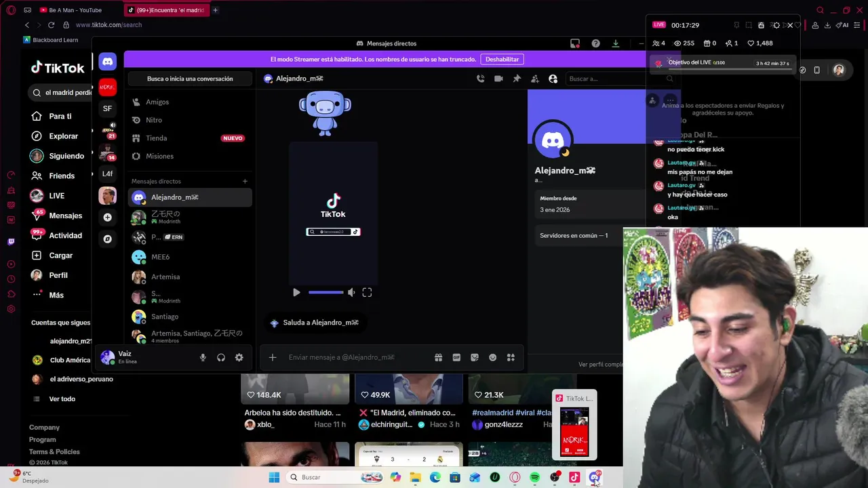Open Company link in TikTok footer

[44, 427]
